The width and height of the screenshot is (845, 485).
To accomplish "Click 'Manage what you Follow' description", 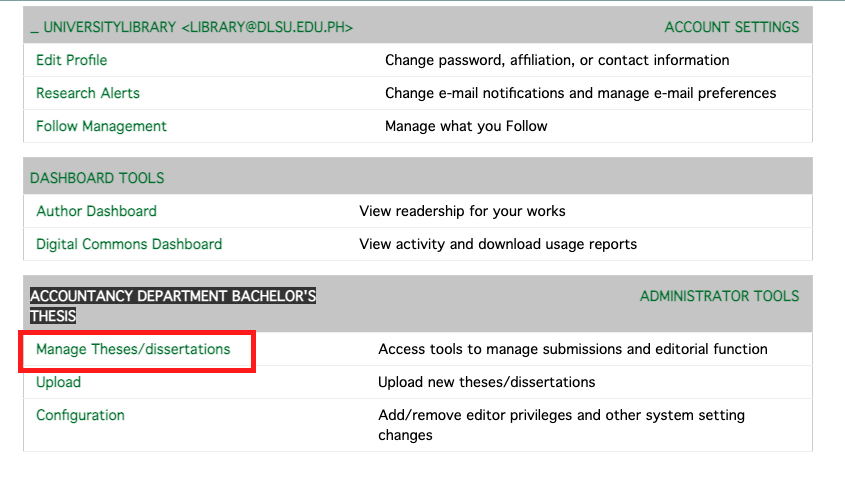I will coord(466,126).
